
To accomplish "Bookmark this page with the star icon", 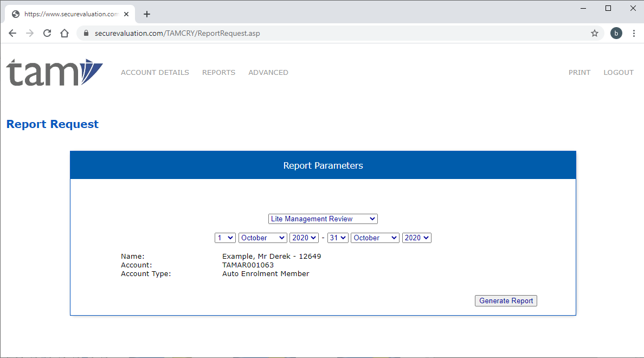I will tap(594, 33).
